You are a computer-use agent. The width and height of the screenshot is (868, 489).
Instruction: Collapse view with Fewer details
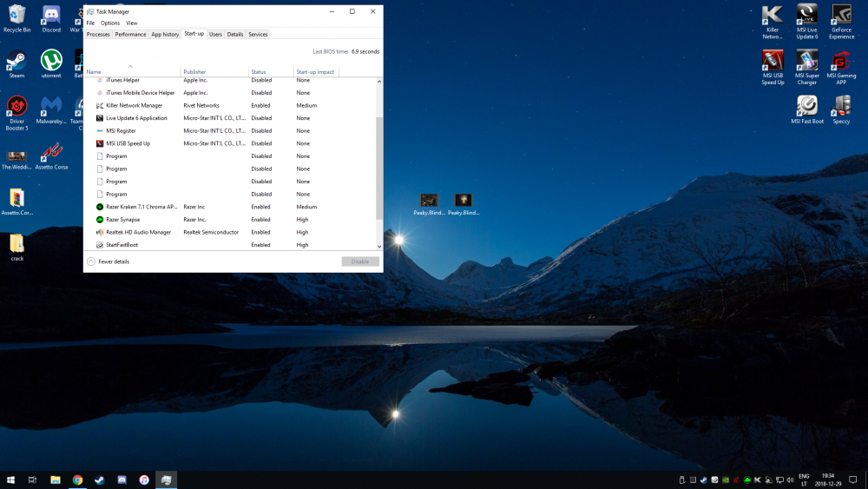click(108, 261)
